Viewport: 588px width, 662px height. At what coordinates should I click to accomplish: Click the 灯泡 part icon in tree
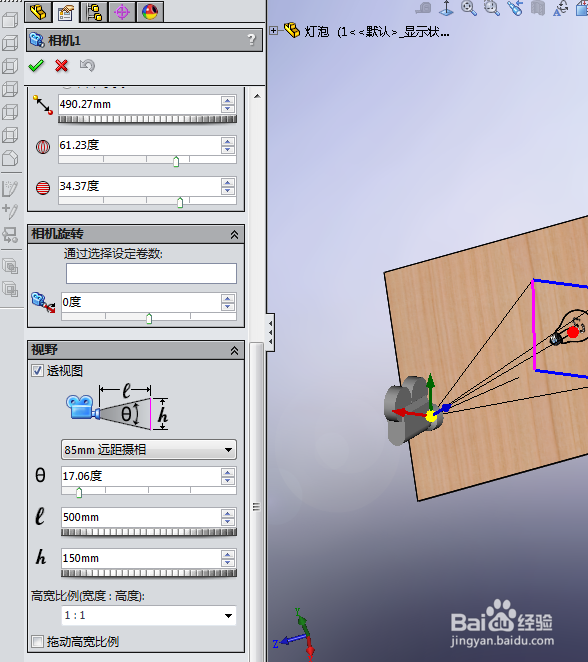[292, 30]
